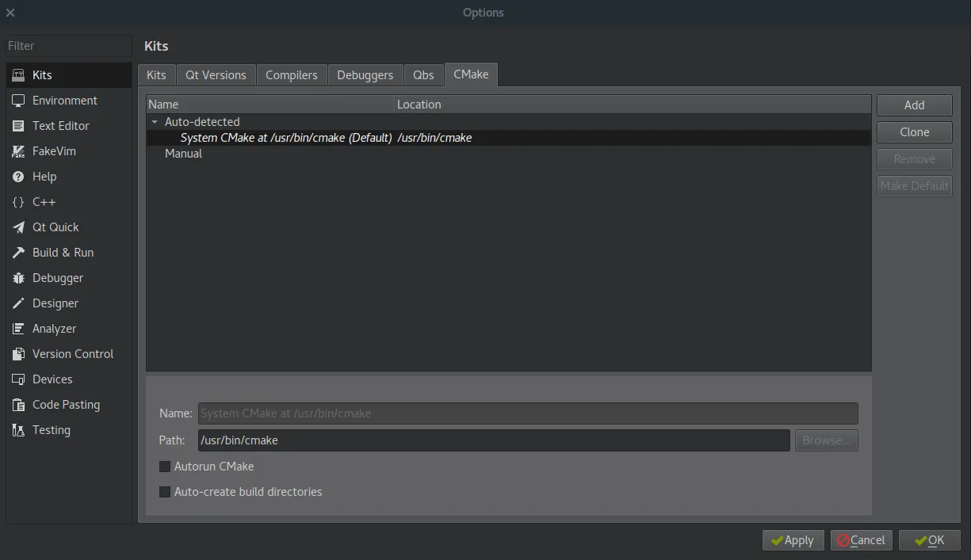Open the Text Editor category icon
The image size is (971, 560).
(18, 126)
